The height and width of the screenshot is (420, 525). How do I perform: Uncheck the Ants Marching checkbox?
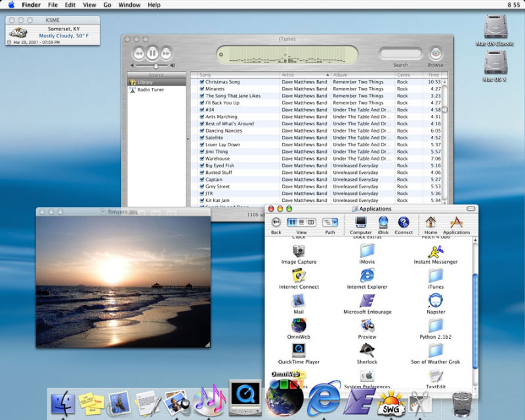click(x=202, y=117)
